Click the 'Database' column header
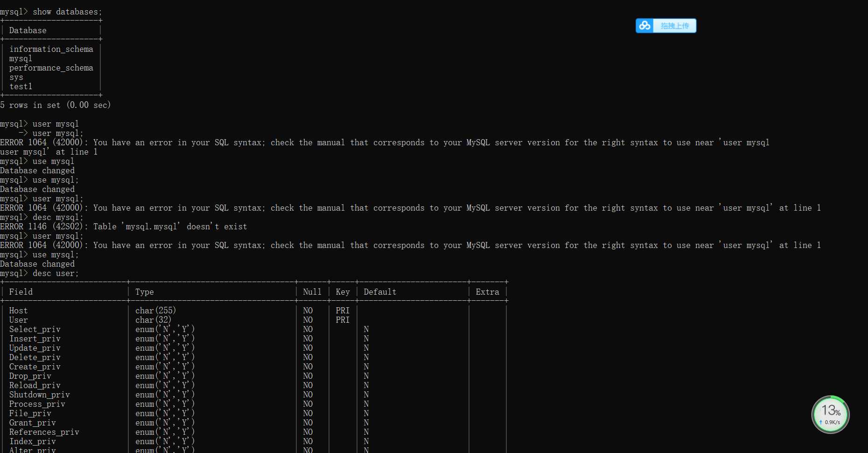 [28, 30]
